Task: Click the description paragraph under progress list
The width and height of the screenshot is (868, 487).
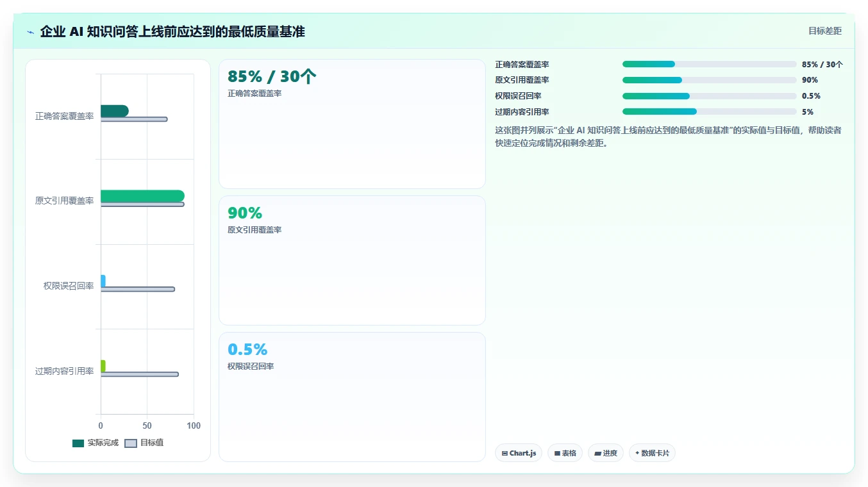Action: 668,136
